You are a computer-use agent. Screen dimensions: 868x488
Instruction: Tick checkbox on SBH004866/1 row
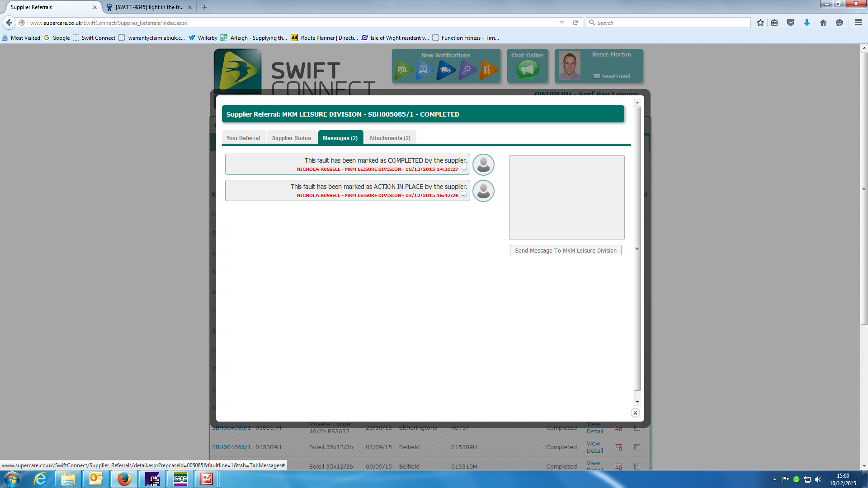point(637,447)
